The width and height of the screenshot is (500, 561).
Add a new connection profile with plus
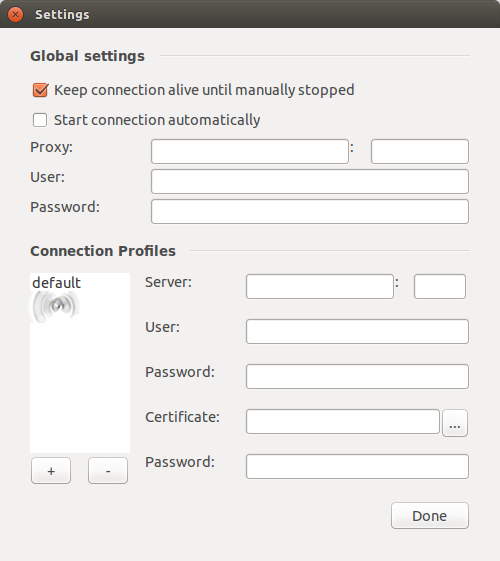coord(51,470)
